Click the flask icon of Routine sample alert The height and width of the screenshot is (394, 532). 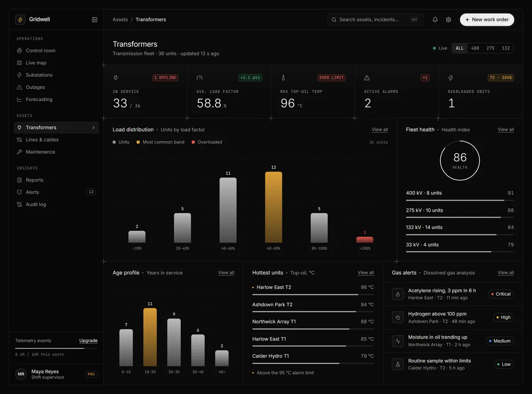[398, 364]
